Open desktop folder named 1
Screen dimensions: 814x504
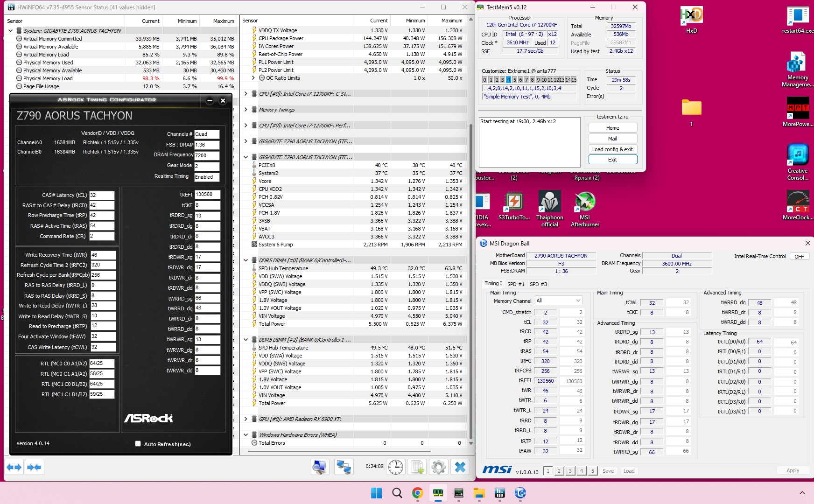(x=691, y=113)
